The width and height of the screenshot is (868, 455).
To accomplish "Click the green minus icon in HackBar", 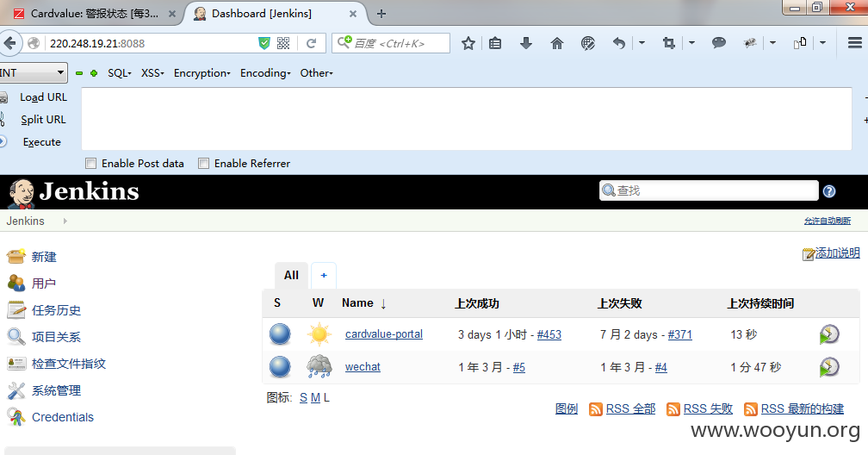I will (x=79, y=73).
